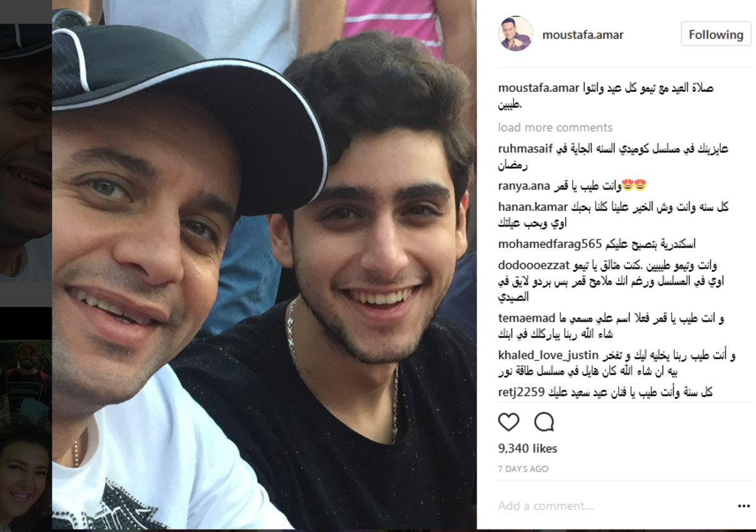Expand load more comments

pyautogui.click(x=555, y=127)
